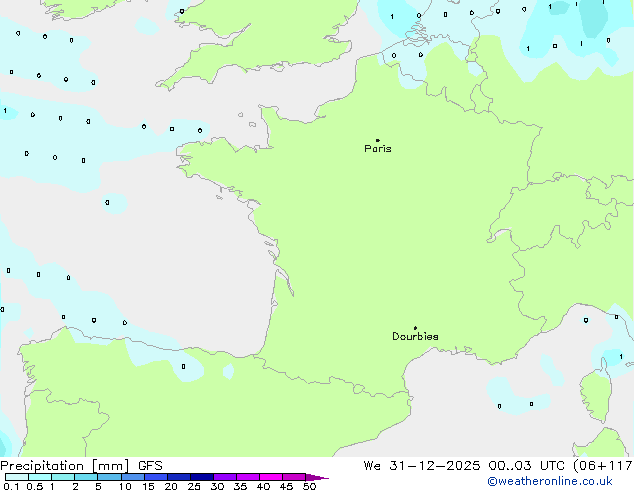The width and height of the screenshot is (634, 490).
Task: Select the Dourbies location dot marker
Action: coord(415,328)
